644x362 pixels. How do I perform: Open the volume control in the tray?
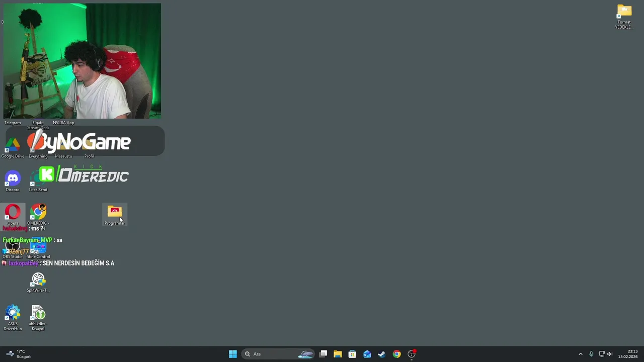click(609, 354)
